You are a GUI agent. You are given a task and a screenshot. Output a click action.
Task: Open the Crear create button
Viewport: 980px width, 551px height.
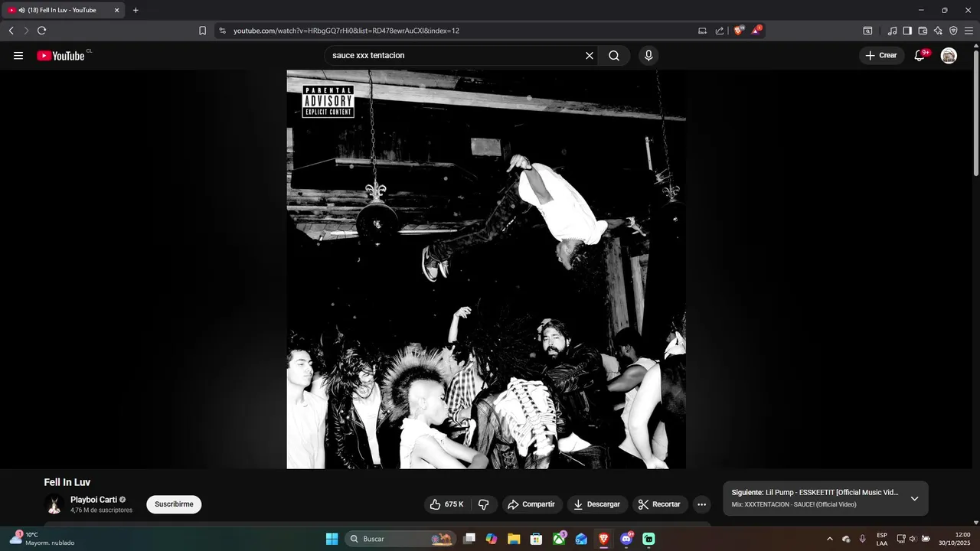(x=881, y=55)
